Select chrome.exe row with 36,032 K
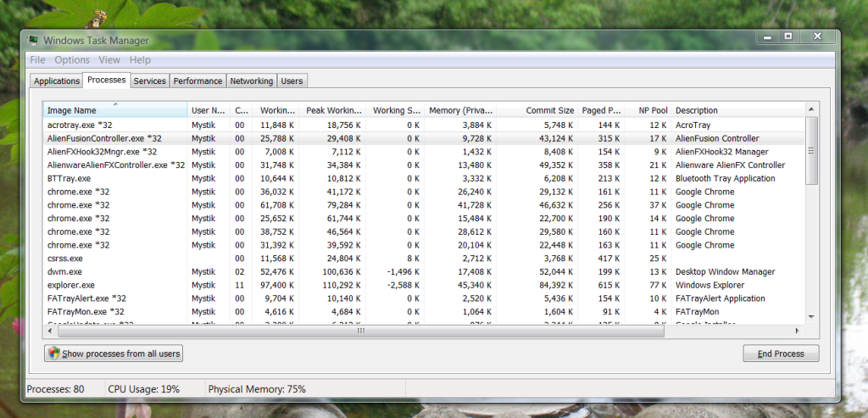The height and width of the screenshot is (418, 868). [x=424, y=192]
